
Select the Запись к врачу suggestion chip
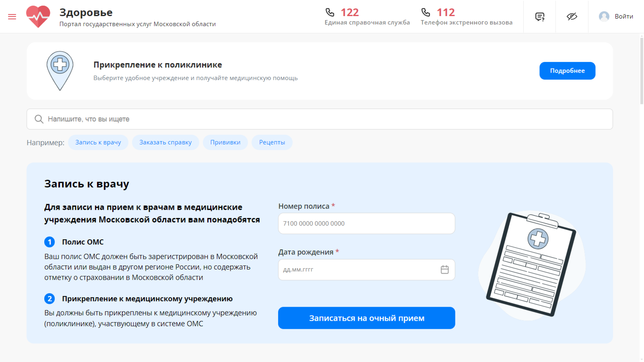click(98, 142)
